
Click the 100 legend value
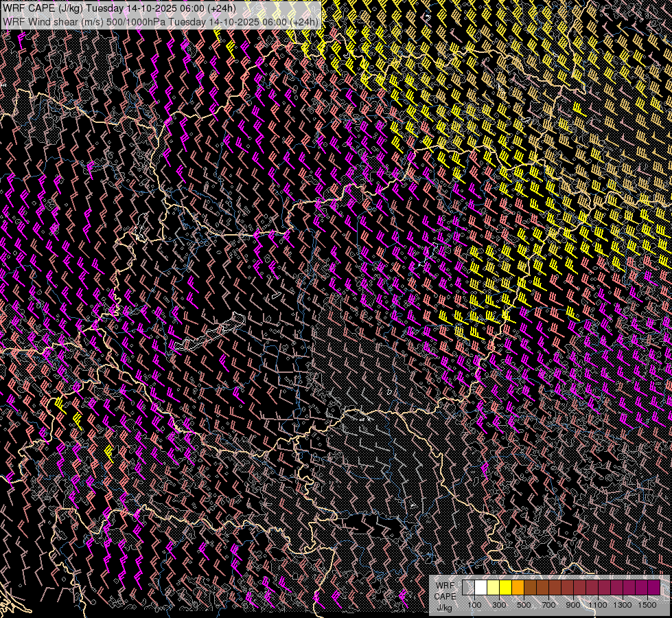(474, 605)
